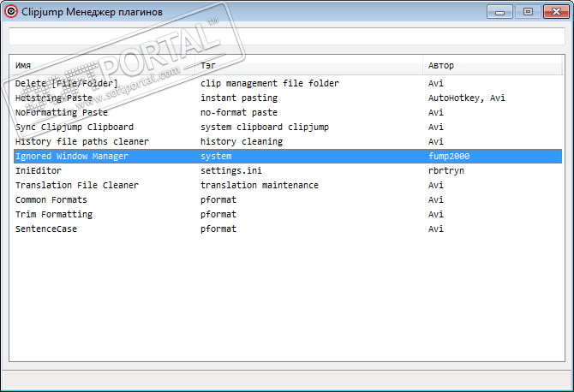The height and width of the screenshot is (392, 574).
Task: Close the Clipjump plugin manager window
Action: click(556, 12)
